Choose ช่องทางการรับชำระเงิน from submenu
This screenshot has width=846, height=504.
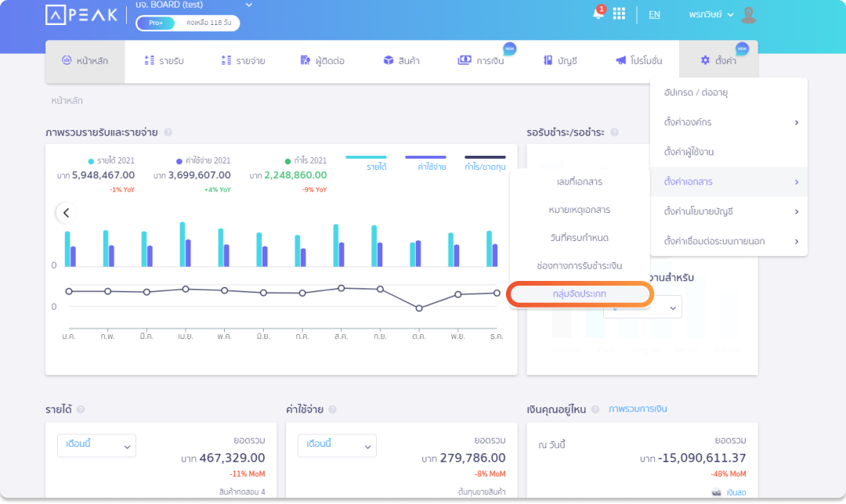pyautogui.click(x=580, y=266)
